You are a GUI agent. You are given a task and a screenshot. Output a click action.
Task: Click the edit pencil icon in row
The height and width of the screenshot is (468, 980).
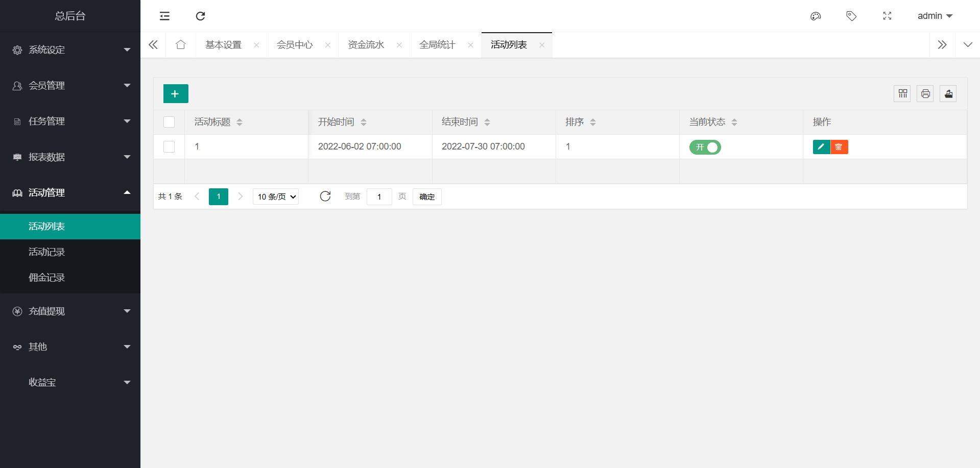821,147
